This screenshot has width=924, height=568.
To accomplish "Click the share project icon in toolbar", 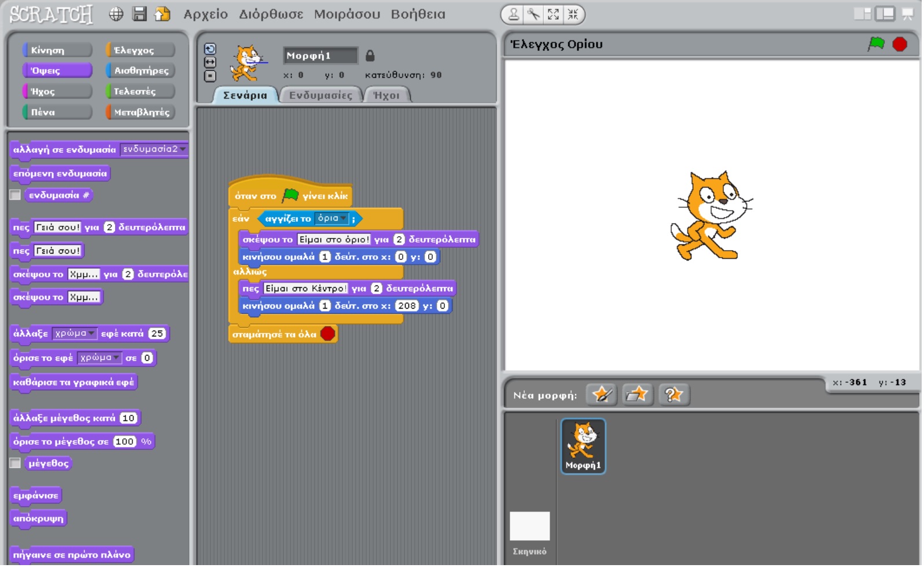I will [x=163, y=14].
